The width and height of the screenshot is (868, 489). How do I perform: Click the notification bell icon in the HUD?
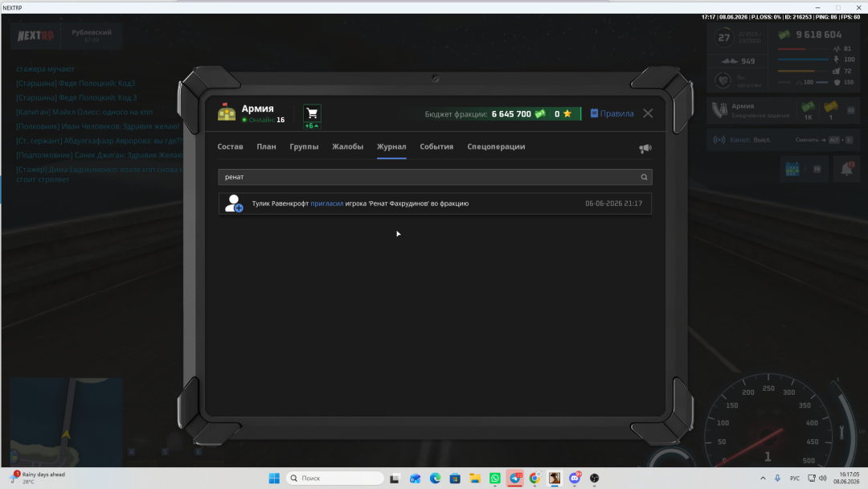pos(847,169)
